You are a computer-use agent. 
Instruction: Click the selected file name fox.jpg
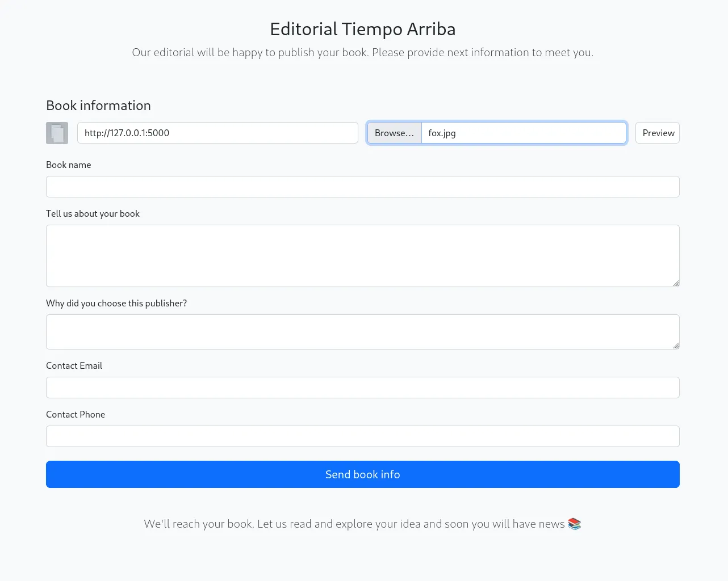pyautogui.click(x=442, y=133)
